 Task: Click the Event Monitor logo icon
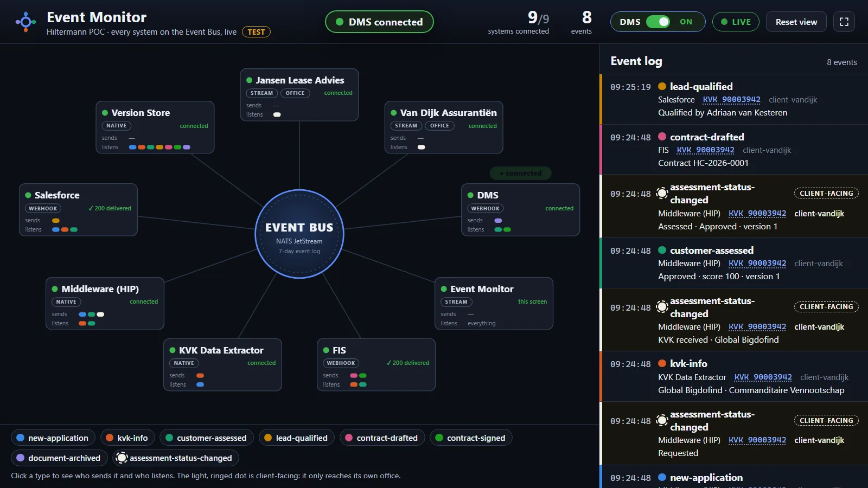(x=25, y=22)
